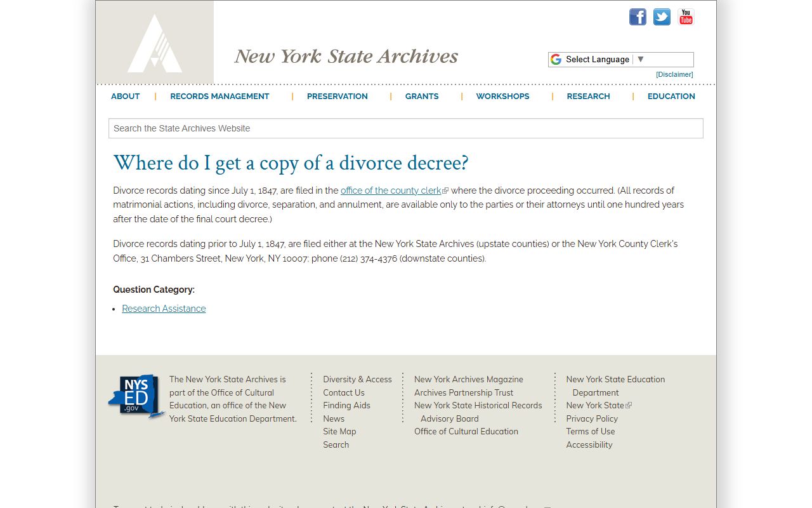Focus the Search the State Archives Website field
The image size is (812, 508).
click(x=406, y=128)
